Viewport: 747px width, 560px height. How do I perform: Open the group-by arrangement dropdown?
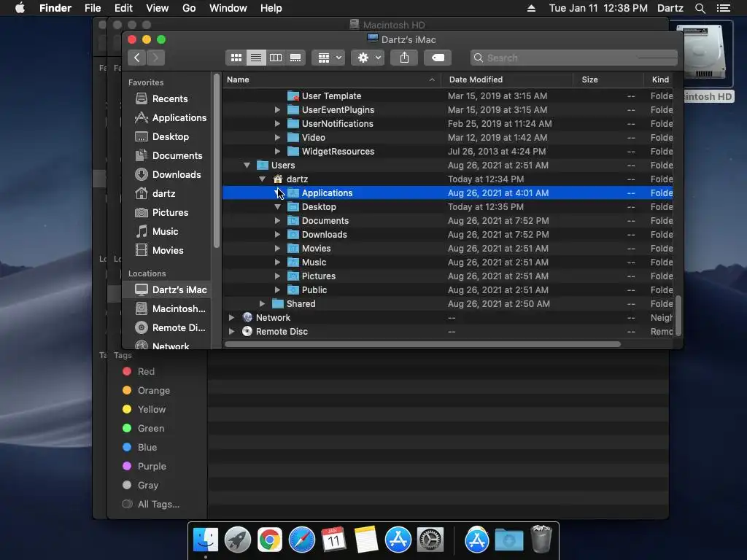point(328,58)
